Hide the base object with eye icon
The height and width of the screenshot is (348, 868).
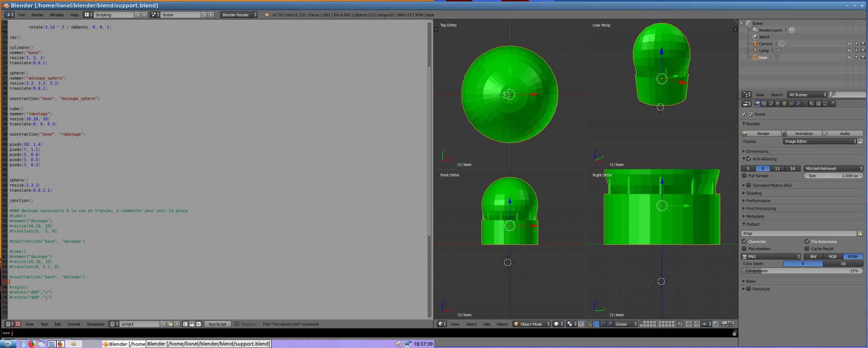tap(849, 57)
